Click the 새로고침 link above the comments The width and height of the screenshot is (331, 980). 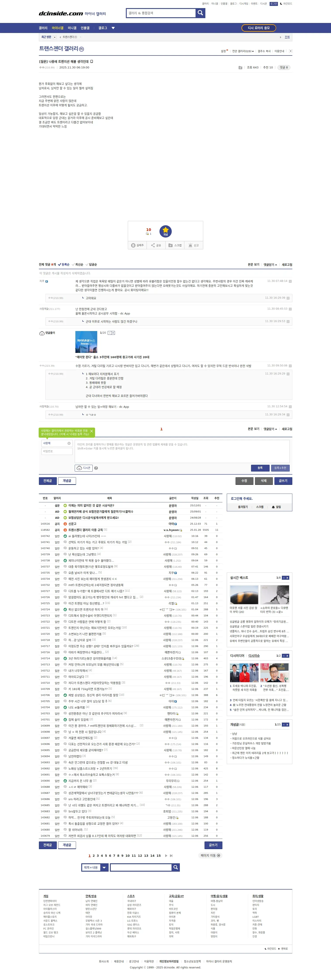[x=287, y=265]
